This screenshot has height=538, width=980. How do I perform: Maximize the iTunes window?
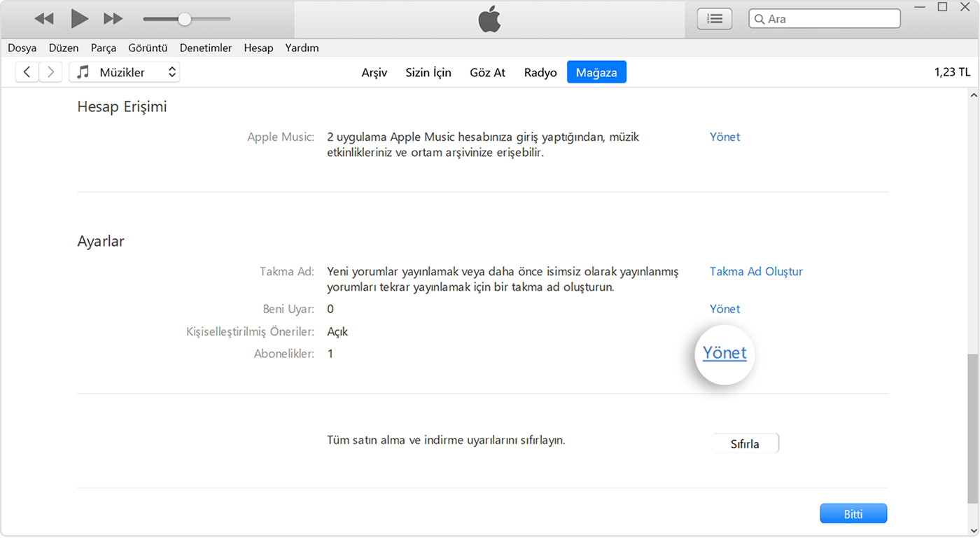[943, 7]
